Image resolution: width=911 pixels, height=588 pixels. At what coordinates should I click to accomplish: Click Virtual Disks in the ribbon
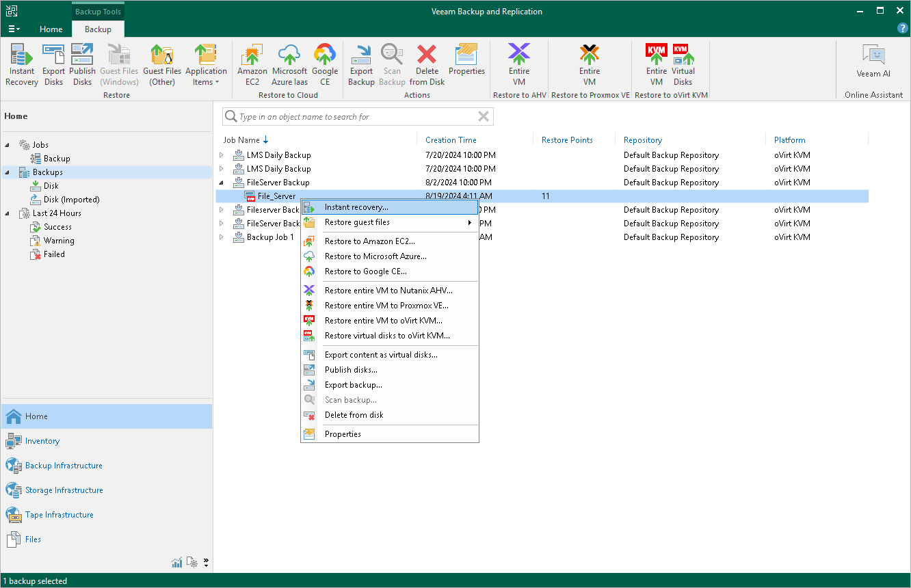pyautogui.click(x=683, y=65)
